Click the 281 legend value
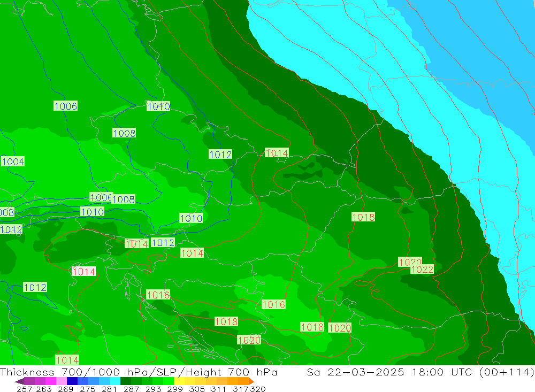The height and width of the screenshot is (392, 535). (109, 389)
